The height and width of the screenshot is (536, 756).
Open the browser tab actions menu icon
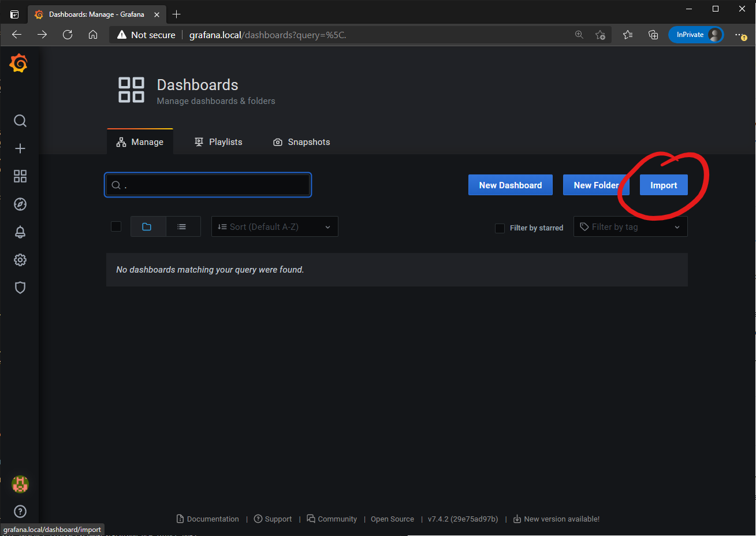(x=14, y=14)
